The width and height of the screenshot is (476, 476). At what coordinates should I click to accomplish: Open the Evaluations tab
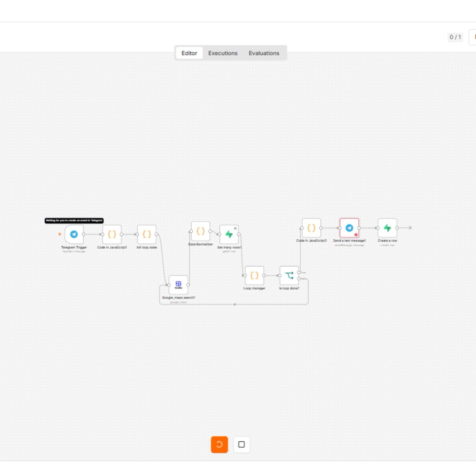[264, 53]
